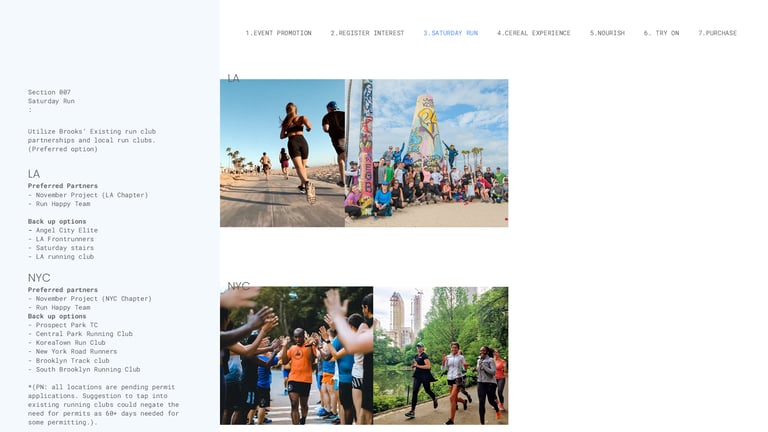Screen dimensions: 768x432
Task: Open the LA graffiti cone group photo
Action: 427,153
